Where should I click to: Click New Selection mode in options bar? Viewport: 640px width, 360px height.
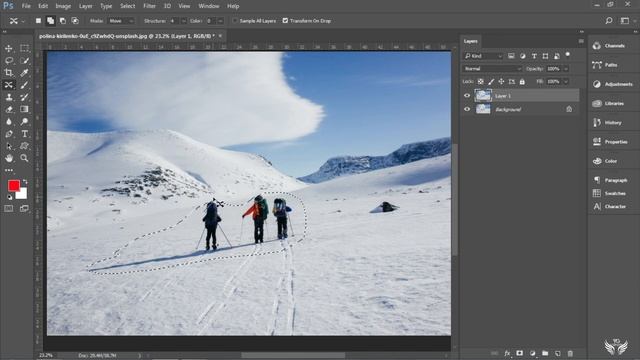pos(38,21)
